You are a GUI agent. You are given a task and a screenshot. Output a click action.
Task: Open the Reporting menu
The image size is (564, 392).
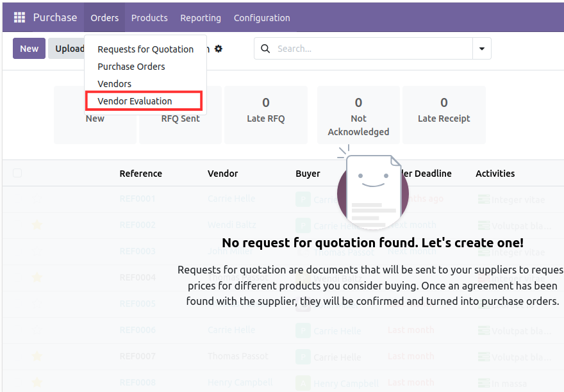coord(201,18)
